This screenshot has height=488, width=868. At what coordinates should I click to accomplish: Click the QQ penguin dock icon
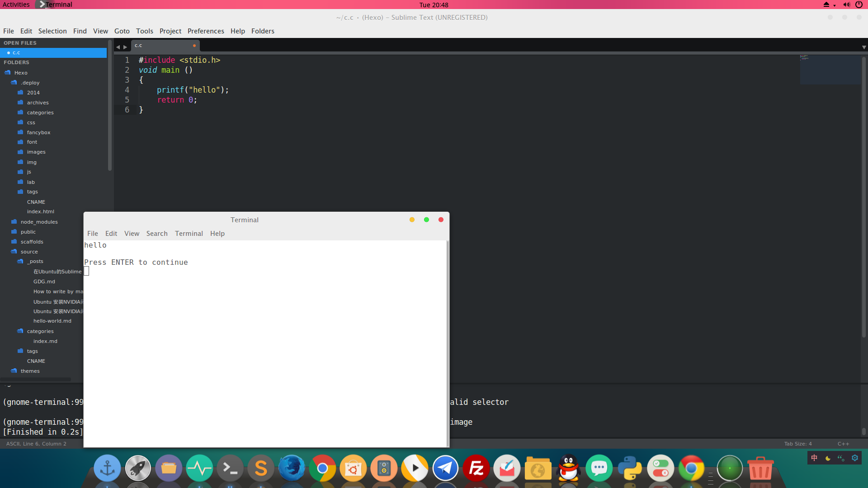(568, 468)
